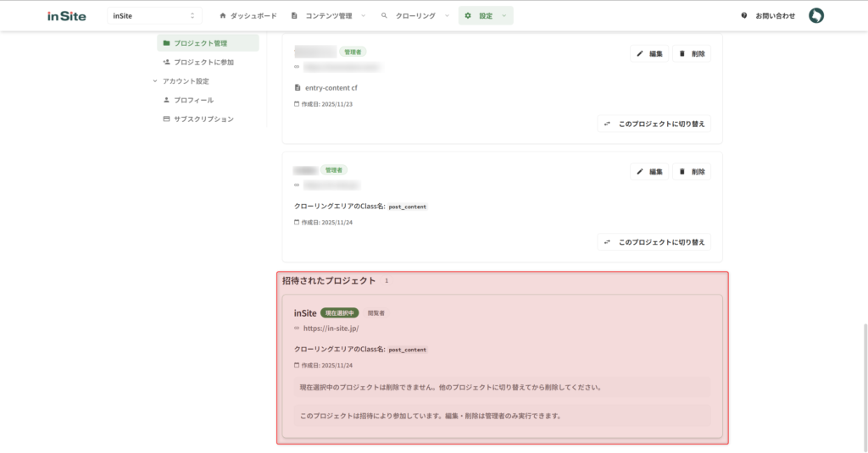Click the gear icon beside 設定
868x453 pixels.
click(468, 15)
